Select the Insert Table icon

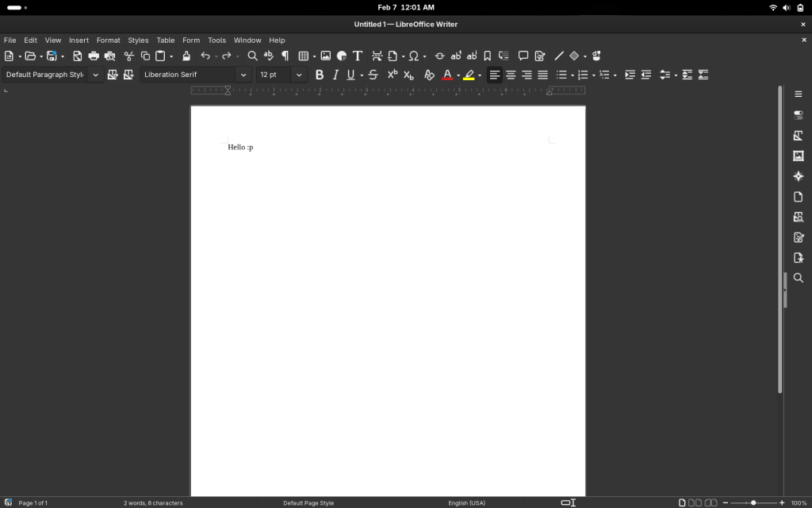pyautogui.click(x=304, y=56)
